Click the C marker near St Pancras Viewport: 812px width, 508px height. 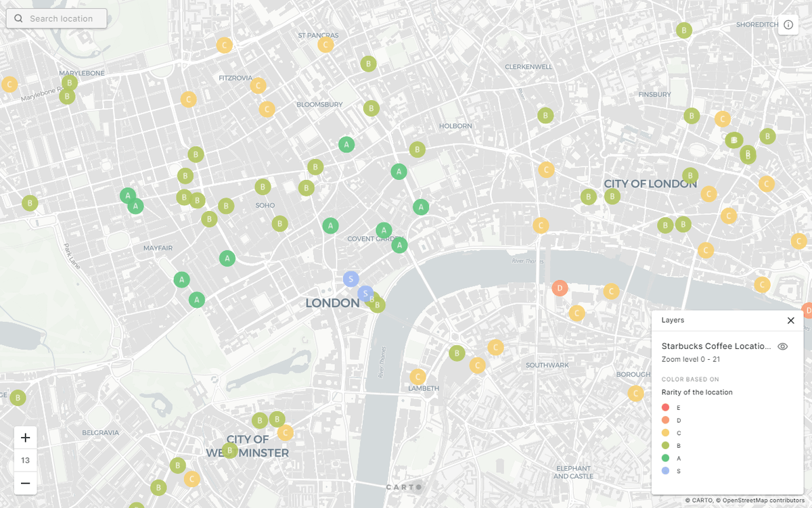click(325, 45)
